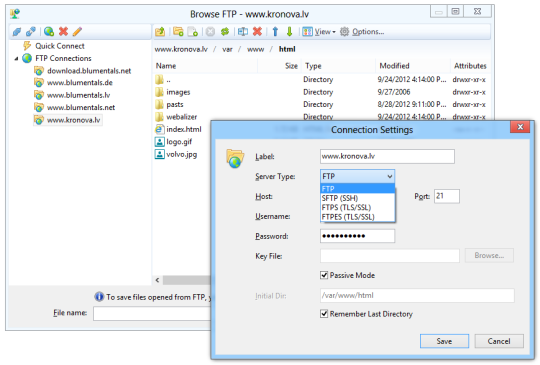Viewport: 540px width, 365px height.
Task: Toggle the Passive Mode checkbox
Action: coord(324,275)
